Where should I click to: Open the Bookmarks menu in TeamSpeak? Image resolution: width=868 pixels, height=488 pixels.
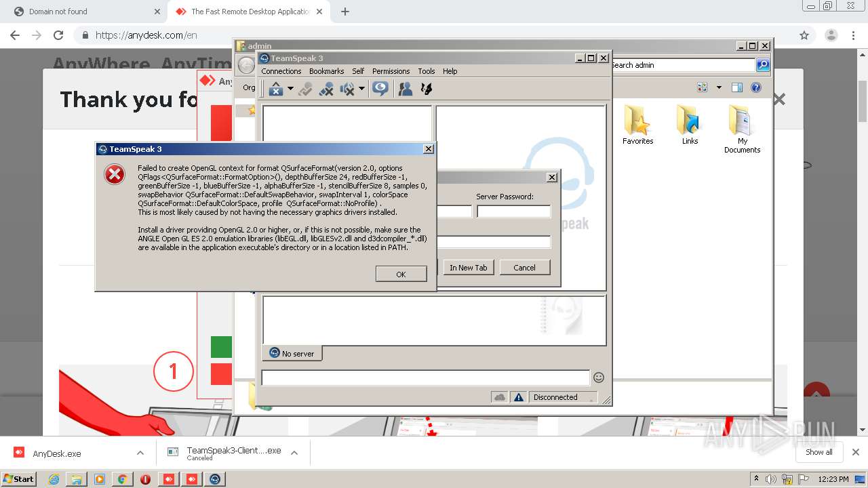pyautogui.click(x=326, y=71)
